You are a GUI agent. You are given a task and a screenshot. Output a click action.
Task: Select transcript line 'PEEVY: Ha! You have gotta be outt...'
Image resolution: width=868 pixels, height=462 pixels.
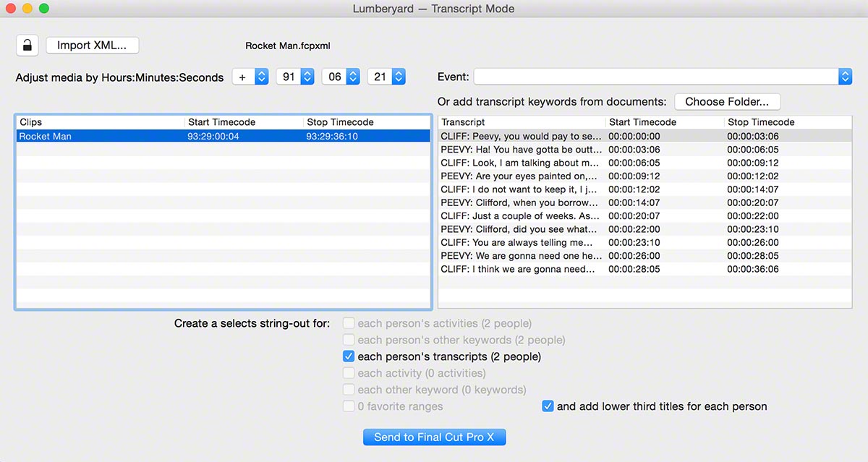click(x=645, y=150)
